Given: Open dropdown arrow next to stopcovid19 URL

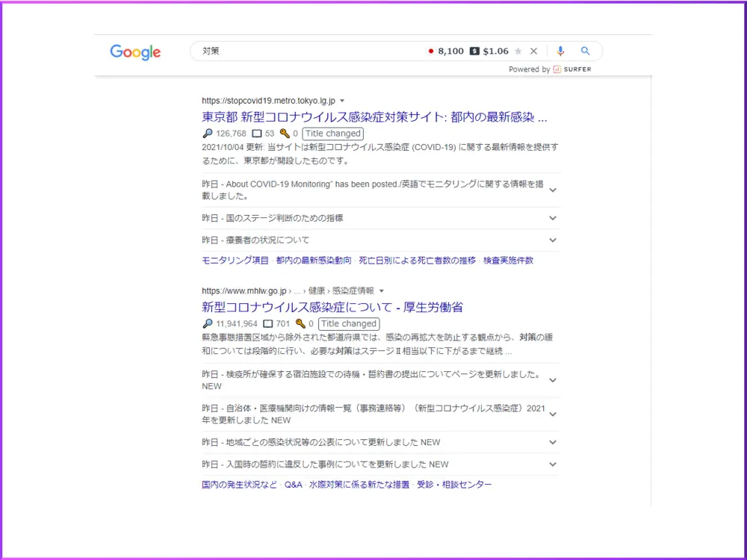Looking at the screenshot, I should click(342, 101).
